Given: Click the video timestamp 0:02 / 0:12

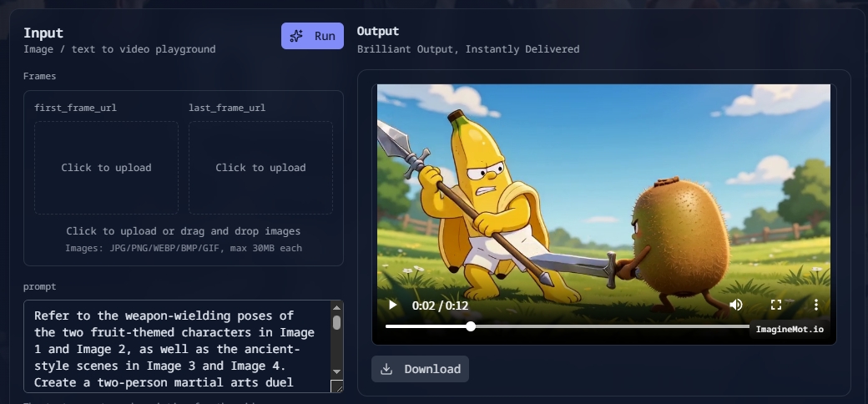Looking at the screenshot, I should [x=440, y=306].
